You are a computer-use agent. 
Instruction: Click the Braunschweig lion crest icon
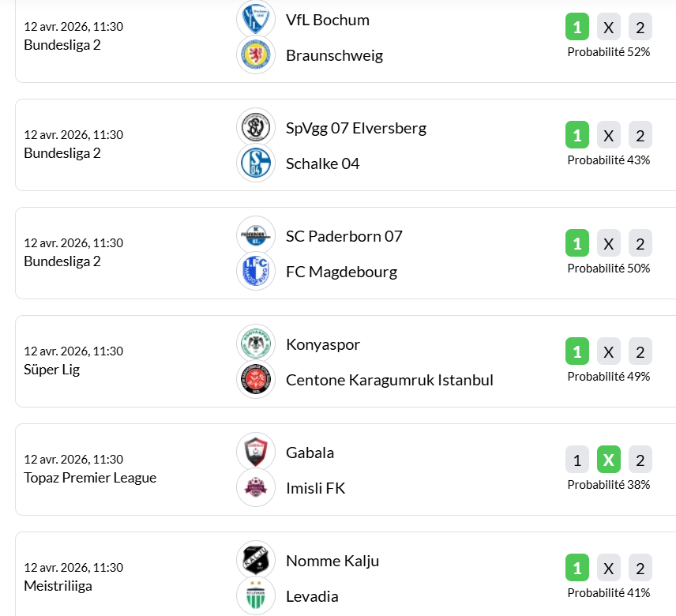point(256,55)
